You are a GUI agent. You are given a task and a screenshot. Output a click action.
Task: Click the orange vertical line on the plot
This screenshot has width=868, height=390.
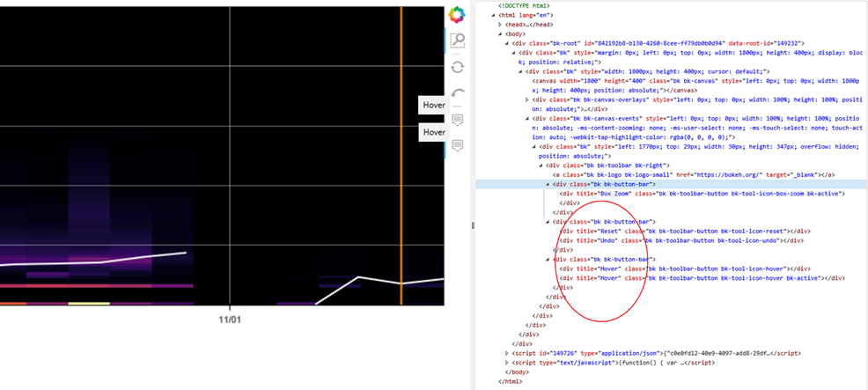(x=401, y=155)
